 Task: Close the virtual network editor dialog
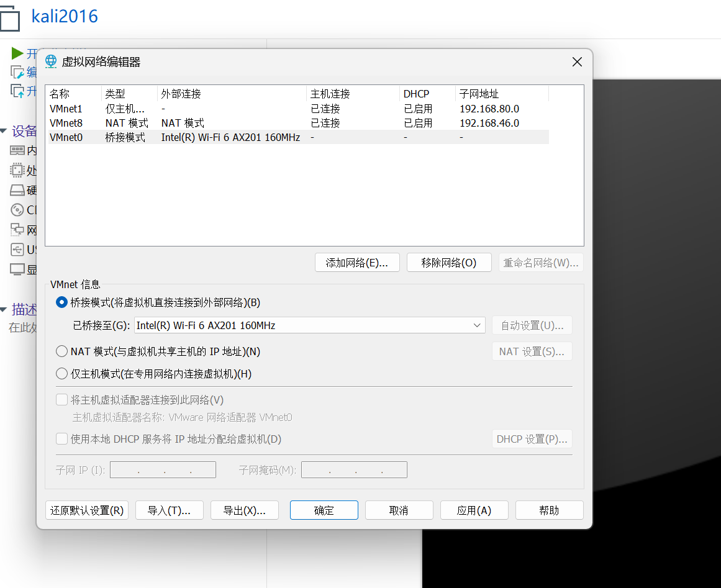click(x=577, y=62)
